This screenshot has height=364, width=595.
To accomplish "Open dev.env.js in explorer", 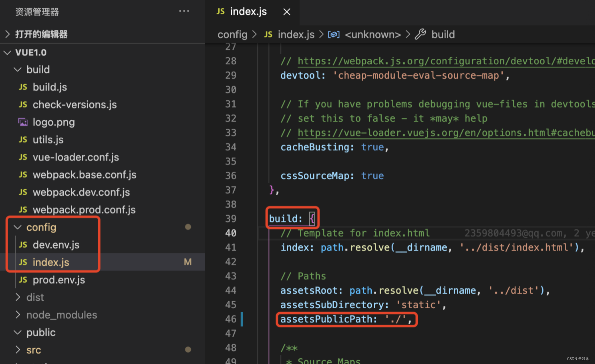I will (56, 245).
